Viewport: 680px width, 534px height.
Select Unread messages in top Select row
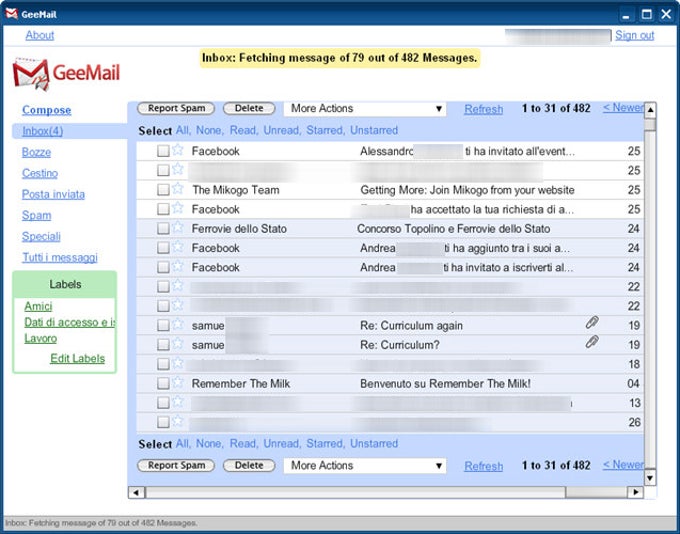pyautogui.click(x=282, y=130)
